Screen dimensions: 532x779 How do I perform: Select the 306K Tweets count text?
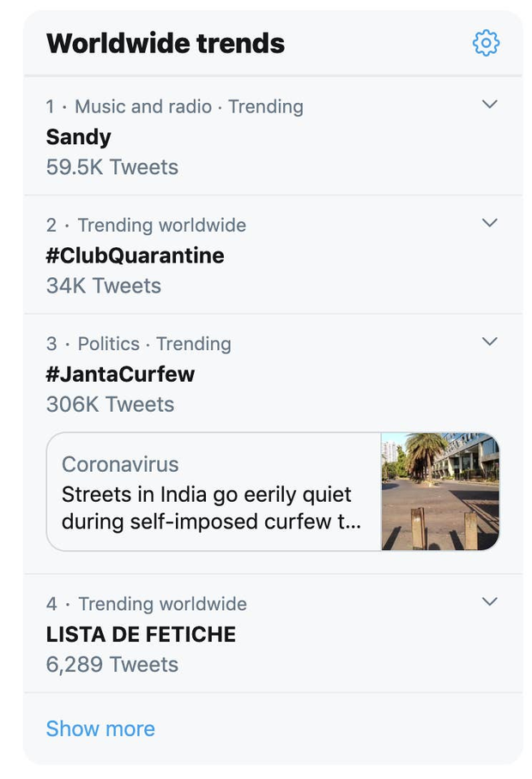point(110,404)
